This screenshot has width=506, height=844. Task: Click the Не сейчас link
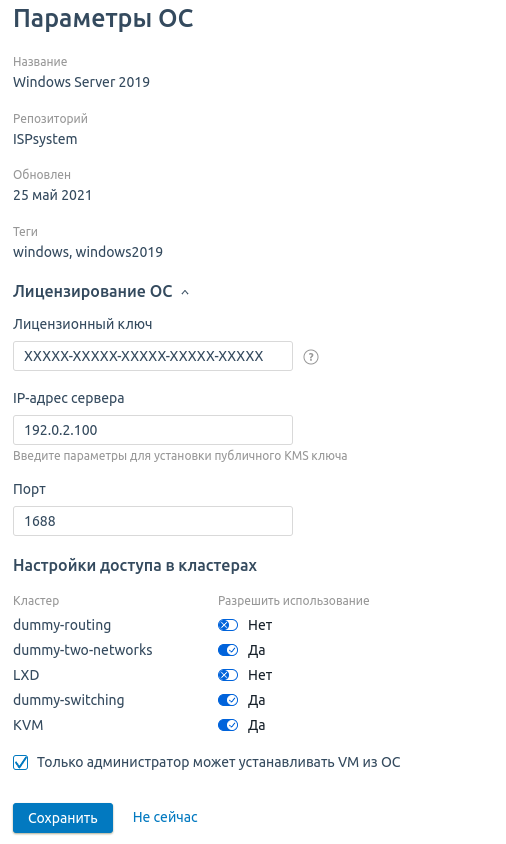click(x=165, y=817)
